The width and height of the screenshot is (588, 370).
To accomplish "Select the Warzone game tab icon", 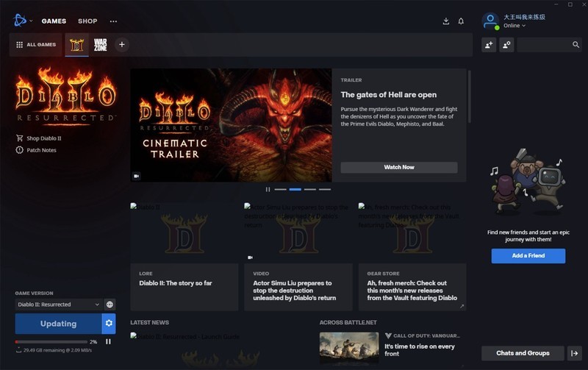I will click(x=101, y=45).
